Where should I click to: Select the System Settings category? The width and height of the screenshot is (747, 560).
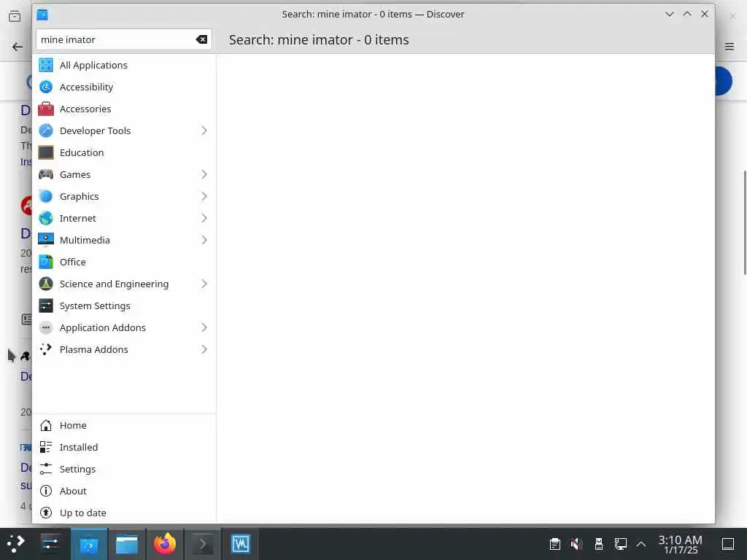click(x=124, y=306)
